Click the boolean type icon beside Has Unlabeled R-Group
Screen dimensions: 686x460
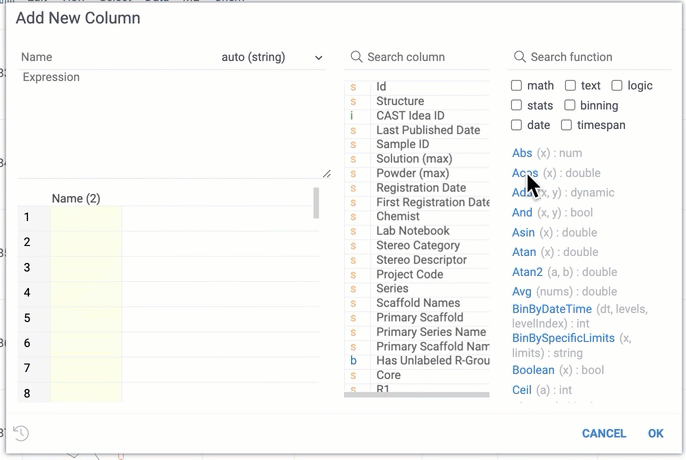coord(353,361)
